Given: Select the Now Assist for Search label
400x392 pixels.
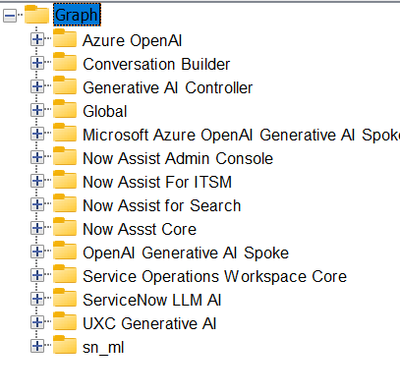Looking at the screenshot, I should tap(162, 206).
